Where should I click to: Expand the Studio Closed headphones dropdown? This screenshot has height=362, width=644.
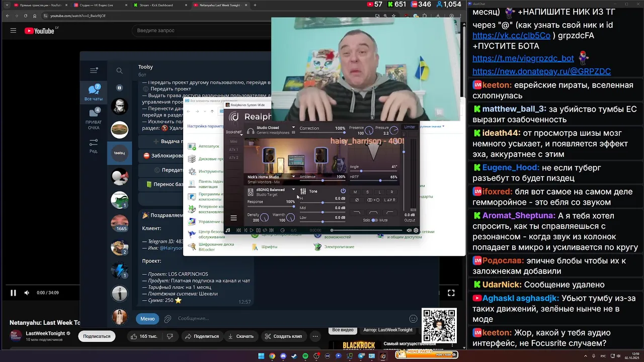(293, 128)
